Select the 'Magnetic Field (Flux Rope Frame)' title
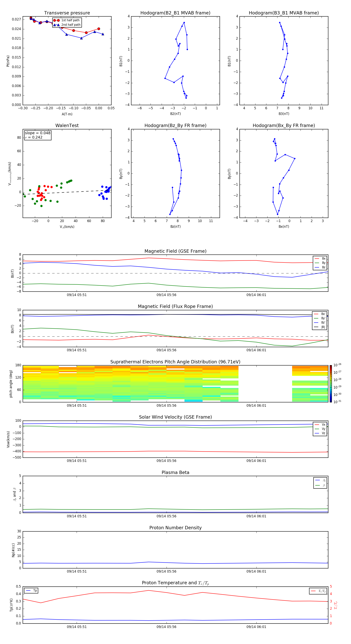The image size is (351, 644). (175, 307)
